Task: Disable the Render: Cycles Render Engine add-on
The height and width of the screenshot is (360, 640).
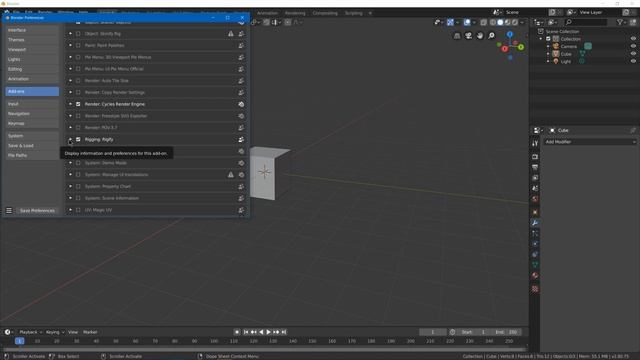Action: [x=78, y=104]
